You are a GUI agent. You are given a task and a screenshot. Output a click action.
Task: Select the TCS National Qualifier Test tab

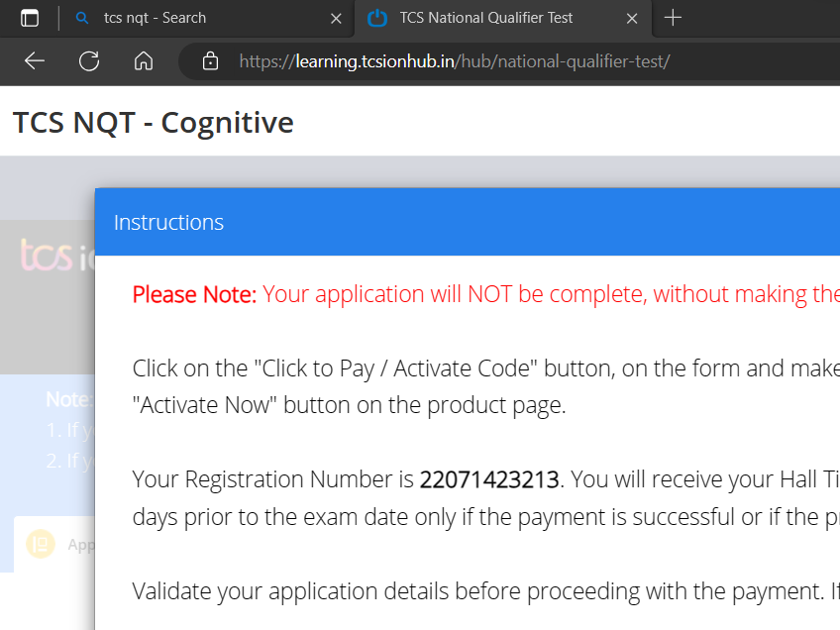(485, 18)
